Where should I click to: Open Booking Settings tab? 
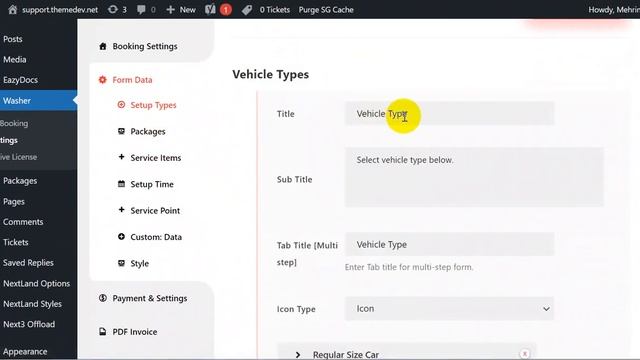(x=145, y=46)
